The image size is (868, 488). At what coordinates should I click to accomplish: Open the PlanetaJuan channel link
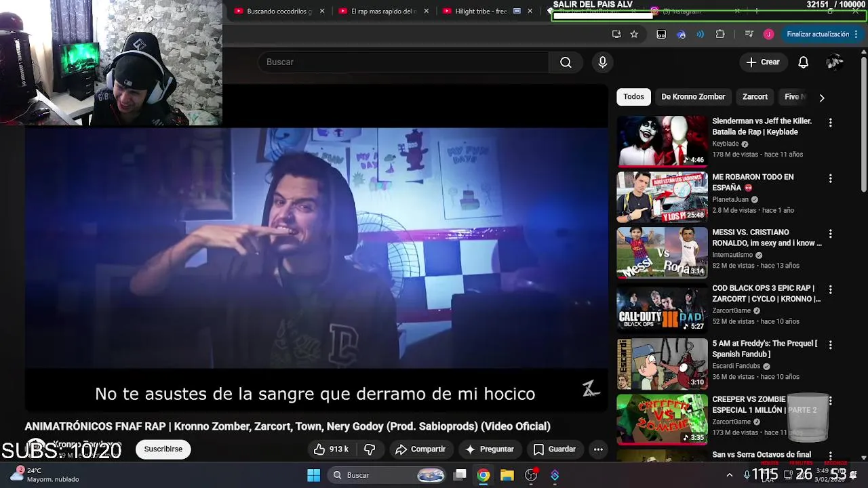coord(730,200)
